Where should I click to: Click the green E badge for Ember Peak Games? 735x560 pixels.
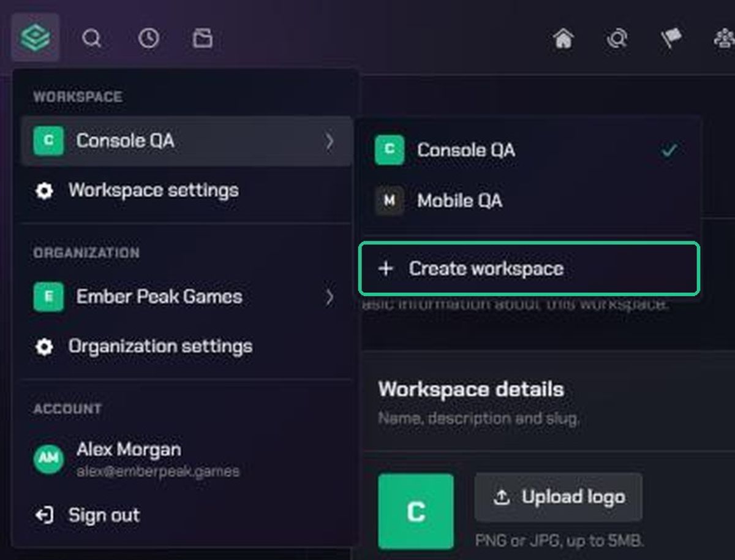[x=48, y=297]
